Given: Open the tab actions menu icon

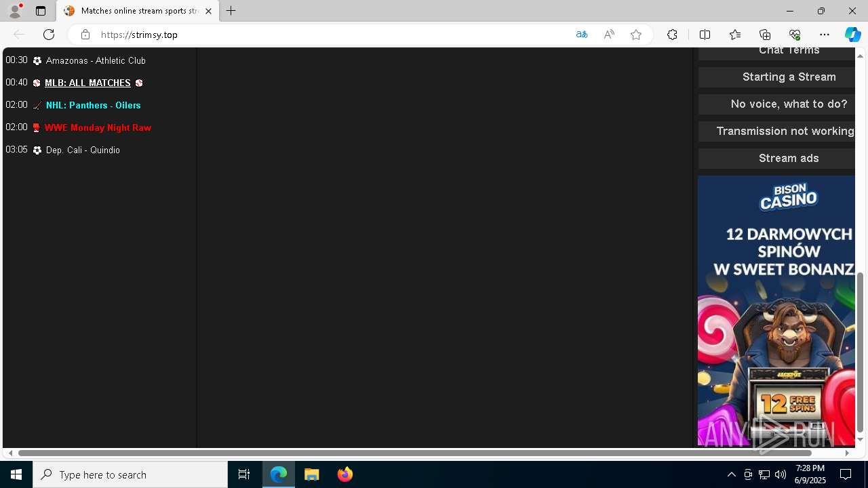Looking at the screenshot, I should pyautogui.click(x=41, y=11).
